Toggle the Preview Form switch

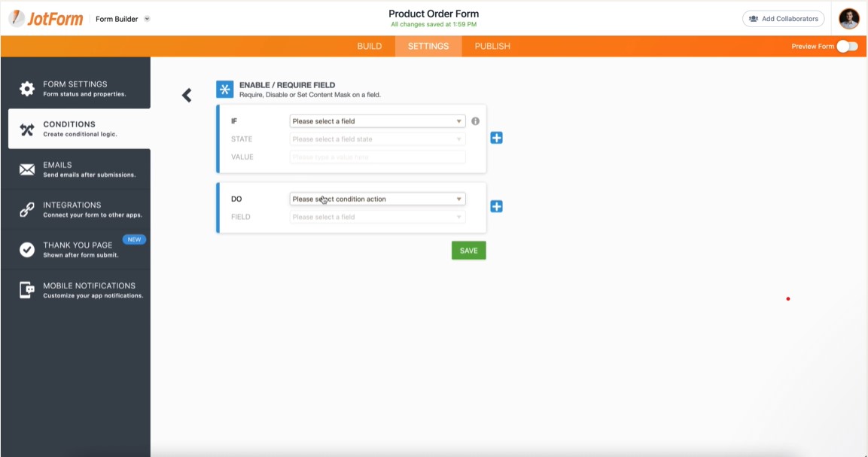[847, 47]
